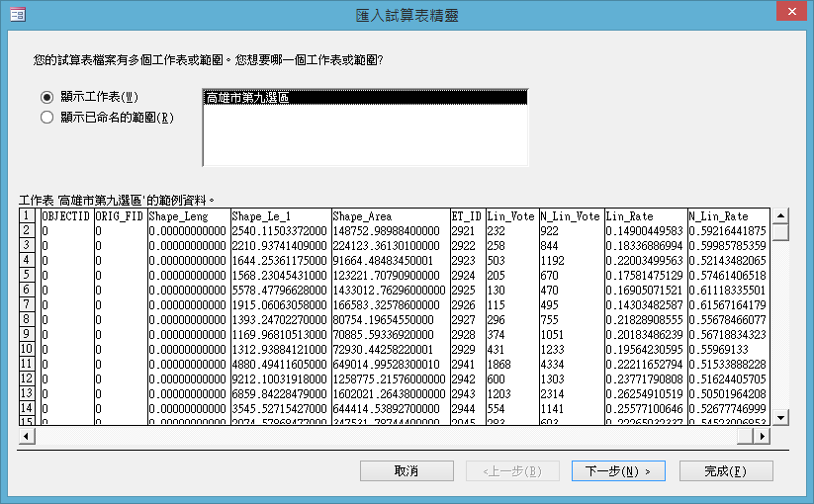
Task: Click the Shape_Le_1 column header cell
Action: 279,215
